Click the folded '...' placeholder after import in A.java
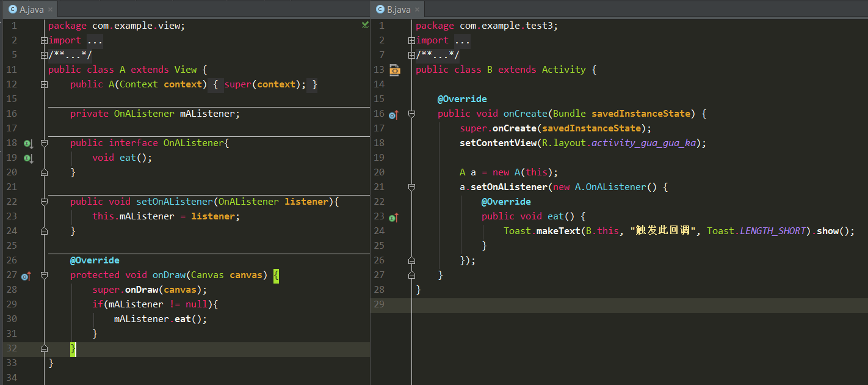The height and width of the screenshot is (385, 868). pyautogui.click(x=95, y=41)
